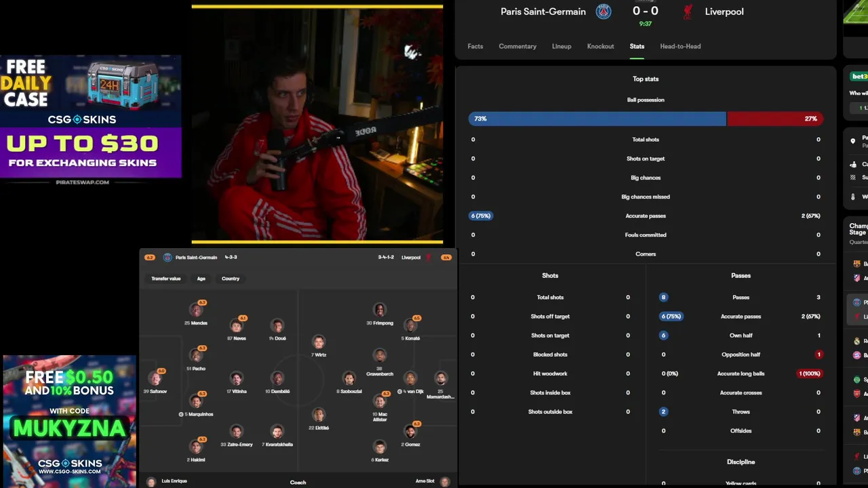Click the Offsides stat label

(741, 431)
